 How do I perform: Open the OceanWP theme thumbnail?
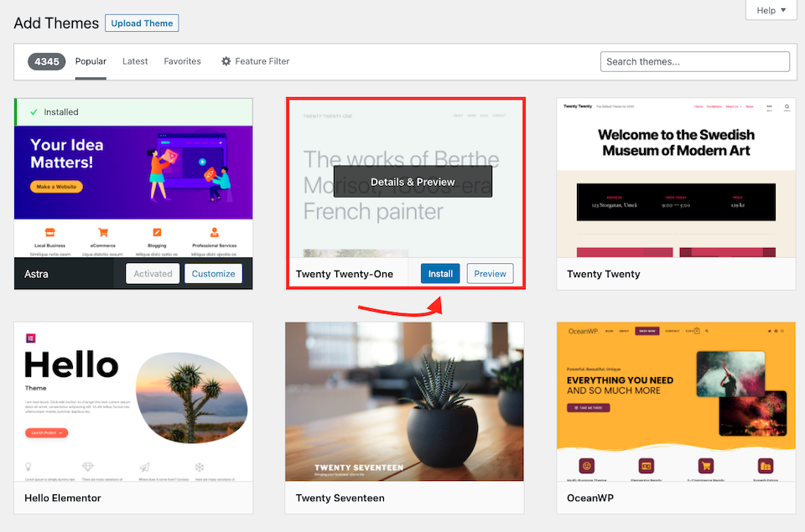click(x=676, y=401)
